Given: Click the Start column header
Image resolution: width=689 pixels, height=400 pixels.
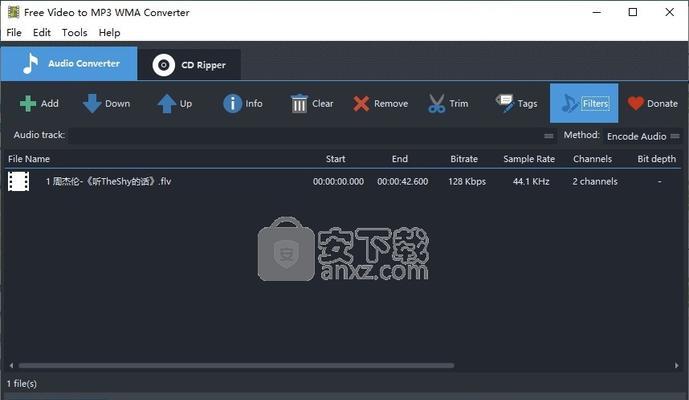Looking at the screenshot, I should (x=335, y=159).
